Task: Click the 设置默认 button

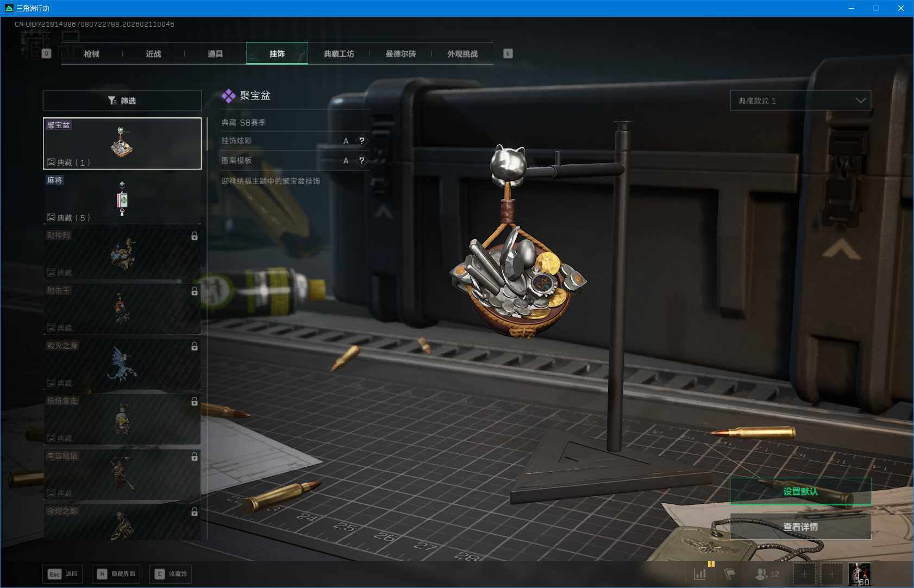Action: tap(800, 491)
